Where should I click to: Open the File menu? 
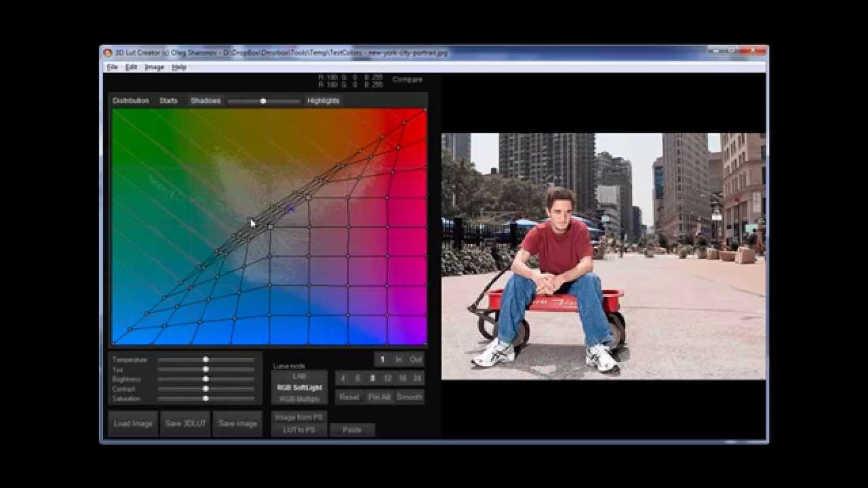(112, 67)
